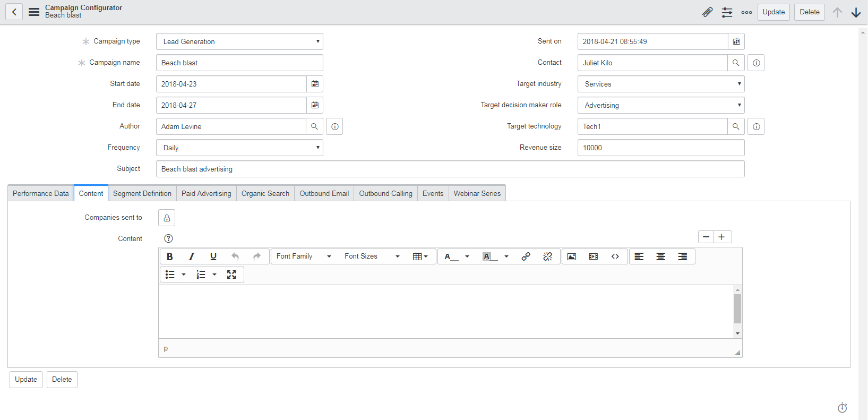The height and width of the screenshot is (420, 868).
Task: Preview the Author record info icon
Action: click(x=334, y=126)
